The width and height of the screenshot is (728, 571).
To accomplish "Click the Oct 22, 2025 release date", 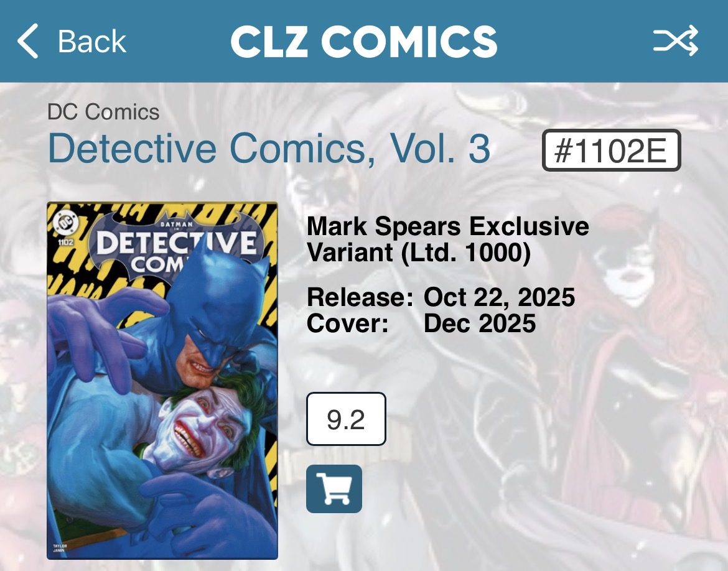I will pos(499,297).
